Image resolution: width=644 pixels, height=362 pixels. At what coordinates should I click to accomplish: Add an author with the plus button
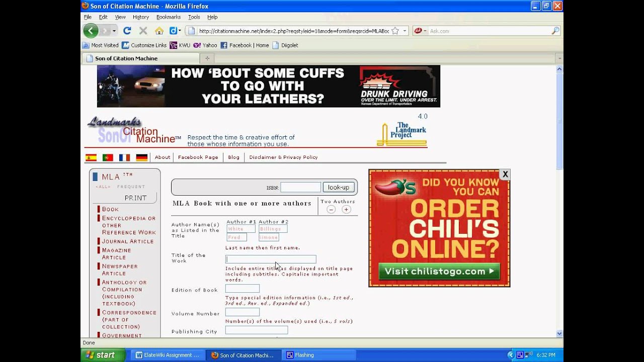[x=346, y=210]
